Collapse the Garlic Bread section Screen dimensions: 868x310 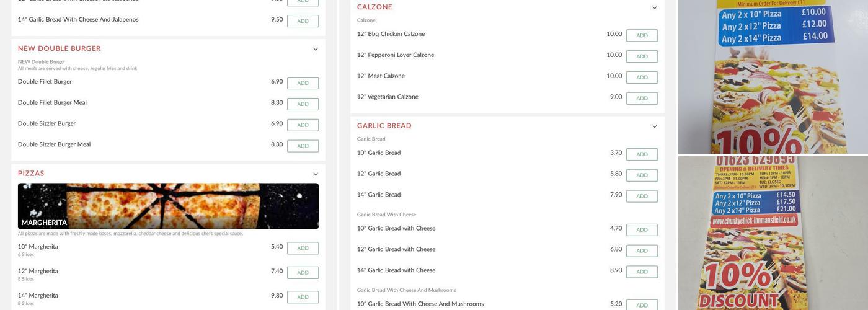tap(655, 127)
